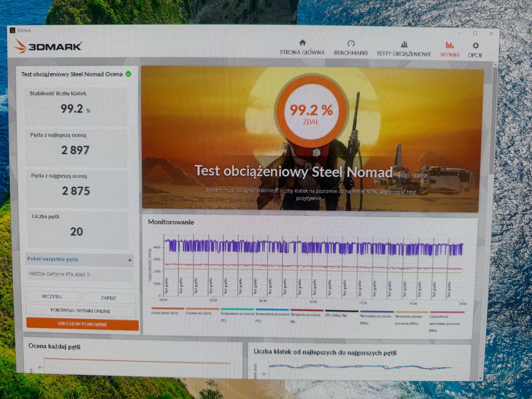Click Test obciążeniowy Steel Nomad Ocena heading
The image size is (532, 399).
pos(72,74)
